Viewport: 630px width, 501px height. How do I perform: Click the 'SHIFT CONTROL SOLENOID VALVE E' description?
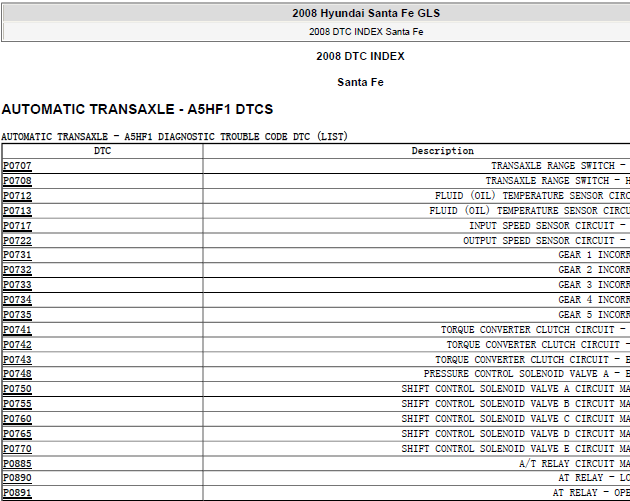coord(485,449)
